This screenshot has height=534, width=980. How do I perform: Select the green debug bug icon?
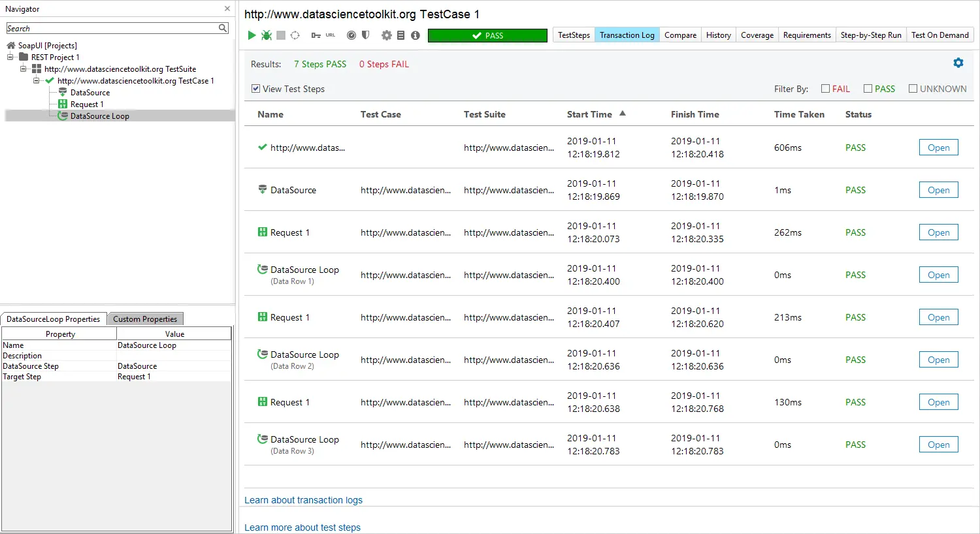267,35
